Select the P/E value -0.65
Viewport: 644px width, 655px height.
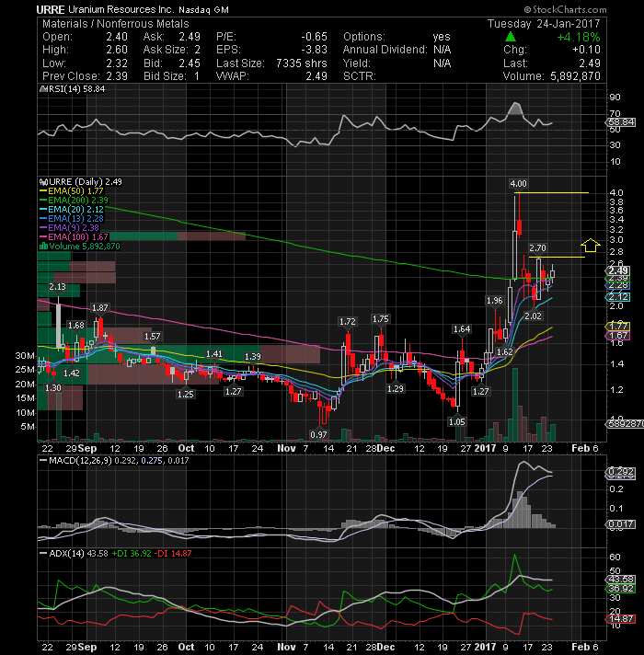pyautogui.click(x=314, y=37)
